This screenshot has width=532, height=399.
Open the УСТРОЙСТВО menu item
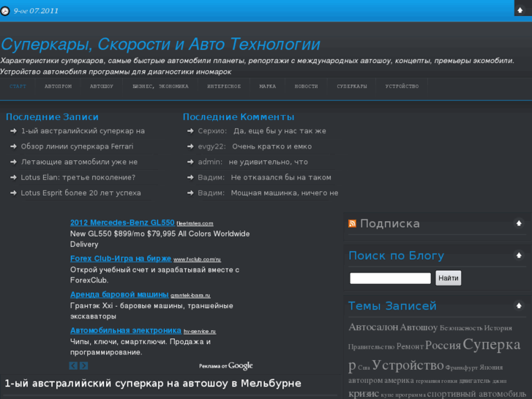pos(402,86)
